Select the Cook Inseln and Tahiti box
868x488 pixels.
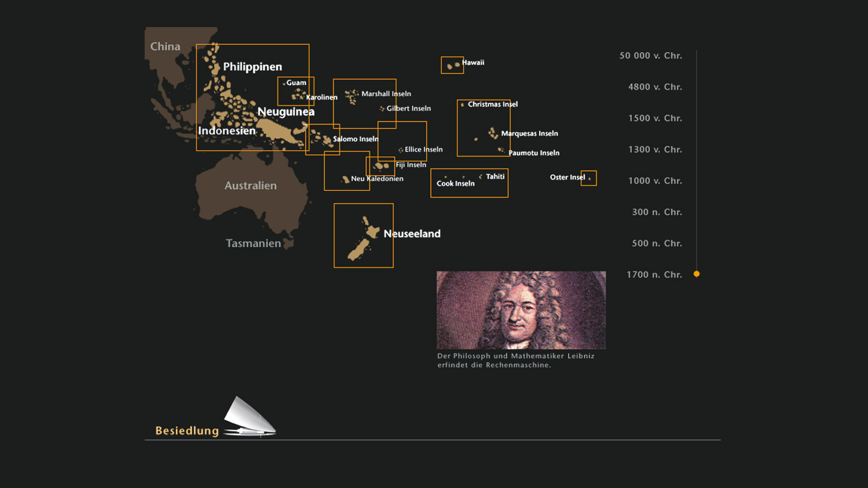469,183
